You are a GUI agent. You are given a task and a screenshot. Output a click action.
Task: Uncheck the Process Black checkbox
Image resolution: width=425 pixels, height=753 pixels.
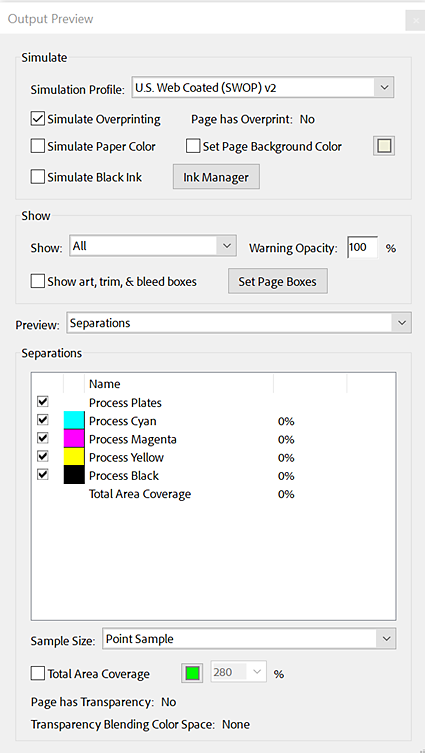43,474
